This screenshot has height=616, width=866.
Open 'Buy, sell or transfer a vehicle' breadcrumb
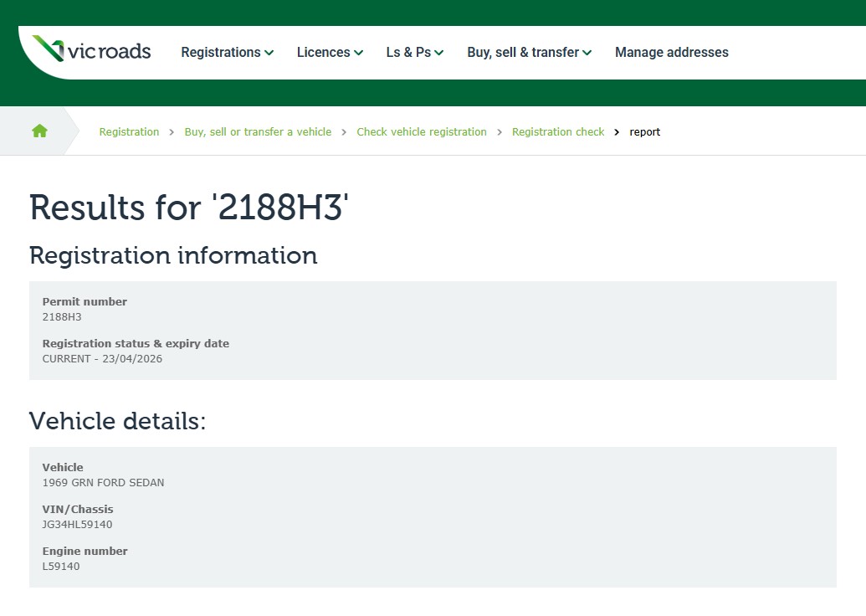pos(258,132)
